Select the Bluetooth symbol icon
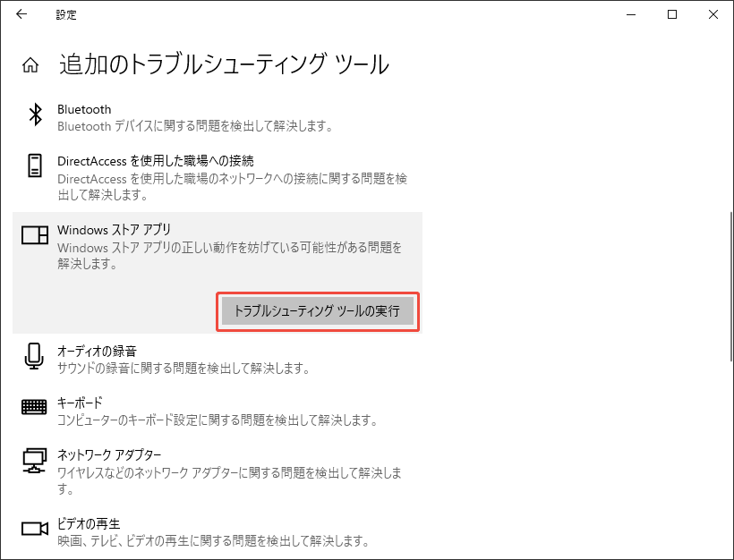Screen dimensions: 734x560 pyautogui.click(x=35, y=115)
